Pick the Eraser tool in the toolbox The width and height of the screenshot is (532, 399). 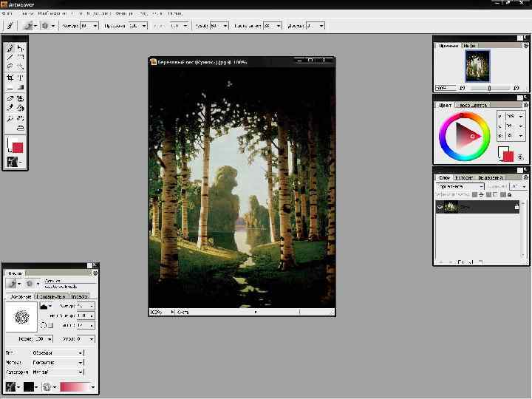(x=10, y=98)
